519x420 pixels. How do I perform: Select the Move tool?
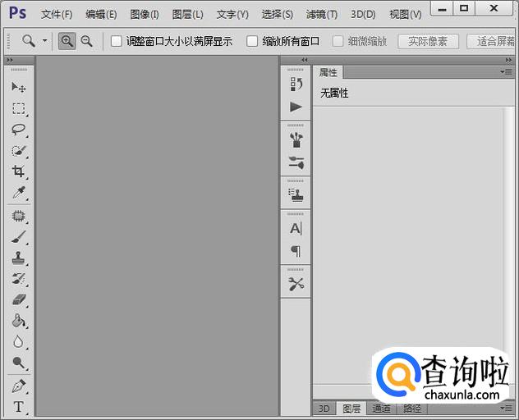click(x=19, y=87)
